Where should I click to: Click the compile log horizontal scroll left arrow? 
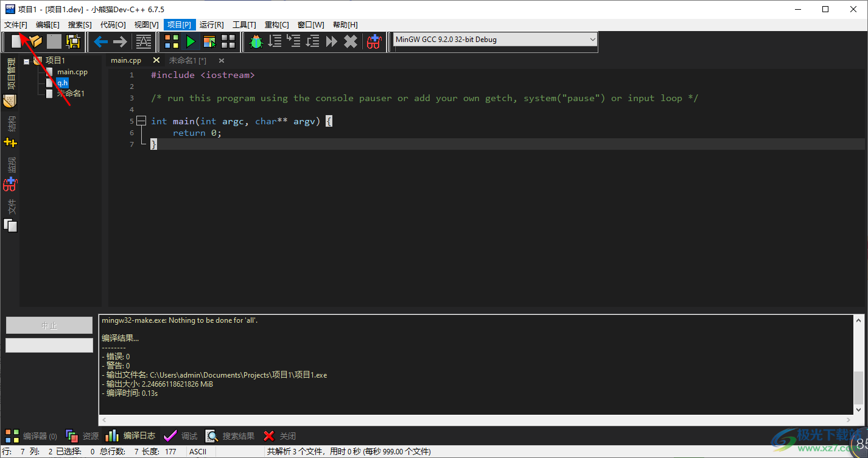point(103,420)
